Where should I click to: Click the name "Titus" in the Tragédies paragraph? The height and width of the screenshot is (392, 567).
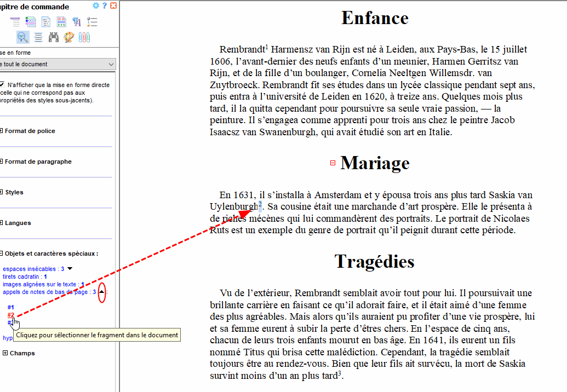tap(254, 352)
